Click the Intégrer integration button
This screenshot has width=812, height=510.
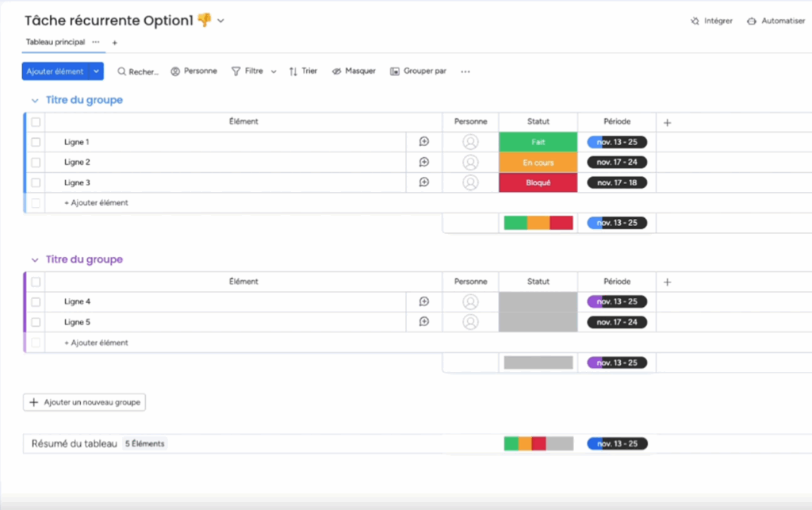(711, 21)
